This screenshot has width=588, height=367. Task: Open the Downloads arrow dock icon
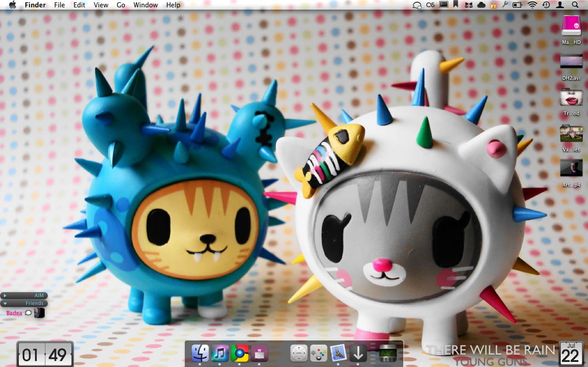[x=358, y=353]
